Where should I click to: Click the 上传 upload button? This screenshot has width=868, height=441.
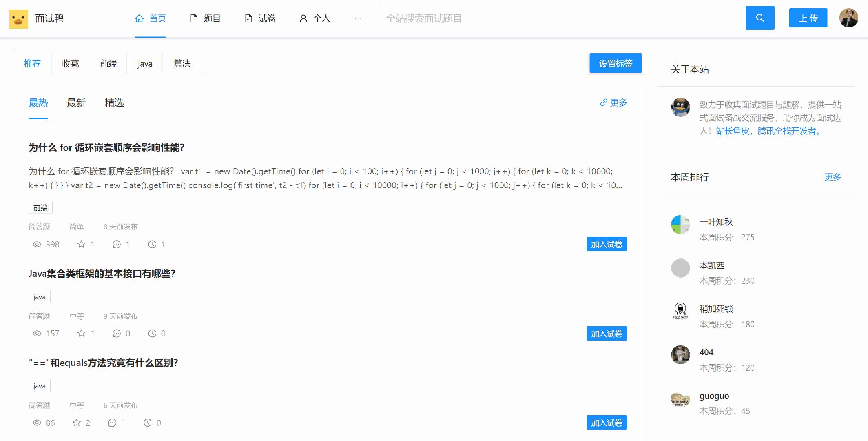(808, 18)
